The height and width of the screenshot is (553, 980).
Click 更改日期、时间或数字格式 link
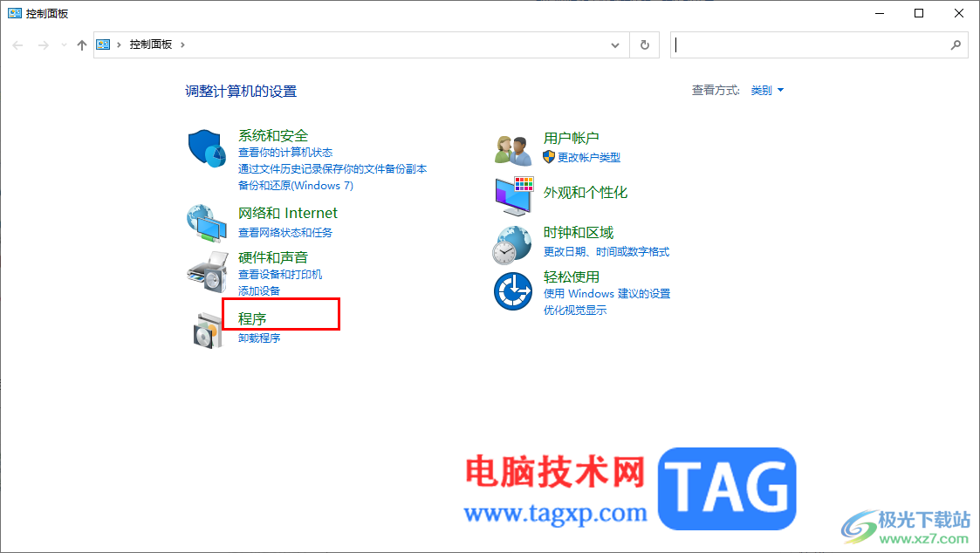pyautogui.click(x=607, y=252)
